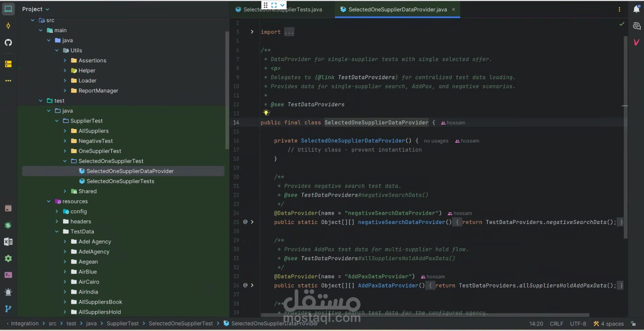Close SelectedOneSupplierDataProvider.java tab
Viewport: 644px width, 331px height.
tap(454, 9)
